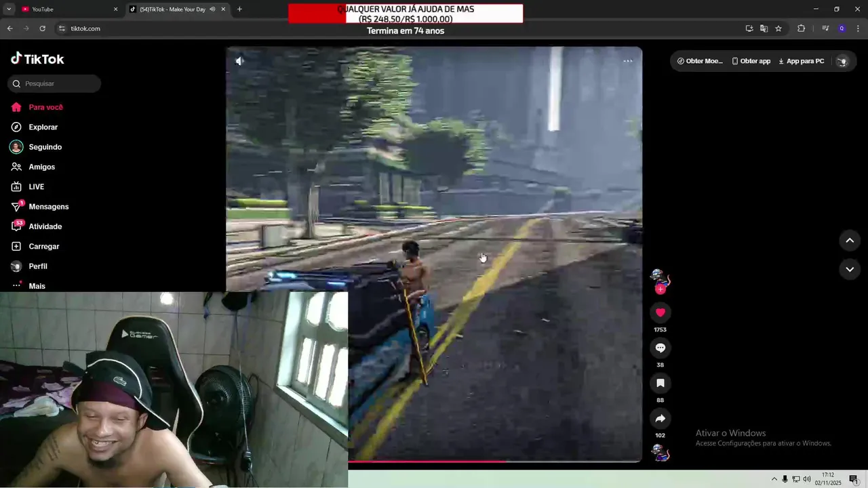Open Chrome extensions puzzle icon
The image size is (868, 488).
click(801, 28)
